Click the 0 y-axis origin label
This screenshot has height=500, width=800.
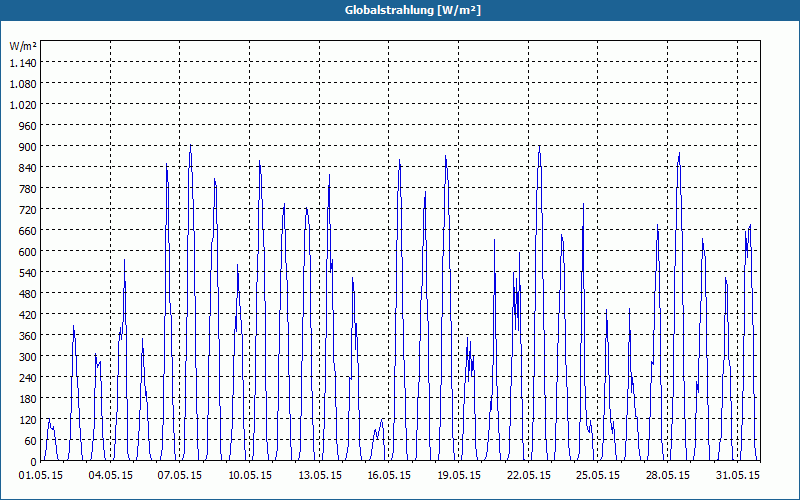tap(33, 462)
